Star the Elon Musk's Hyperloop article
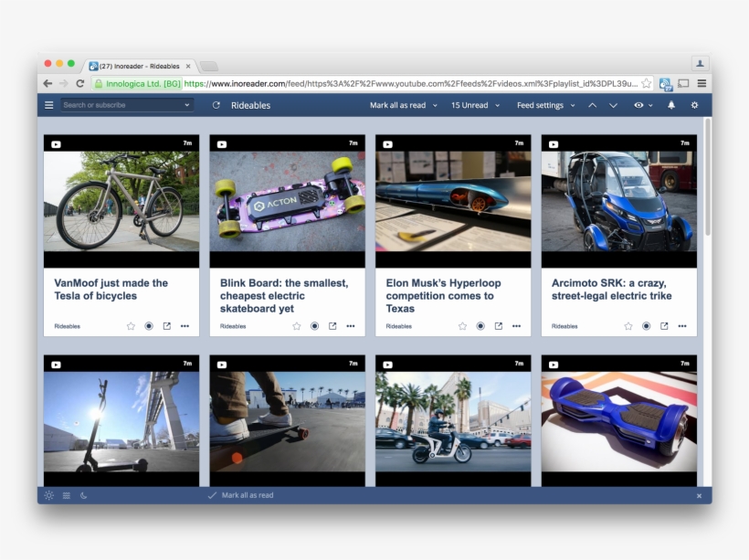The width and height of the screenshot is (749, 560). pos(462,326)
